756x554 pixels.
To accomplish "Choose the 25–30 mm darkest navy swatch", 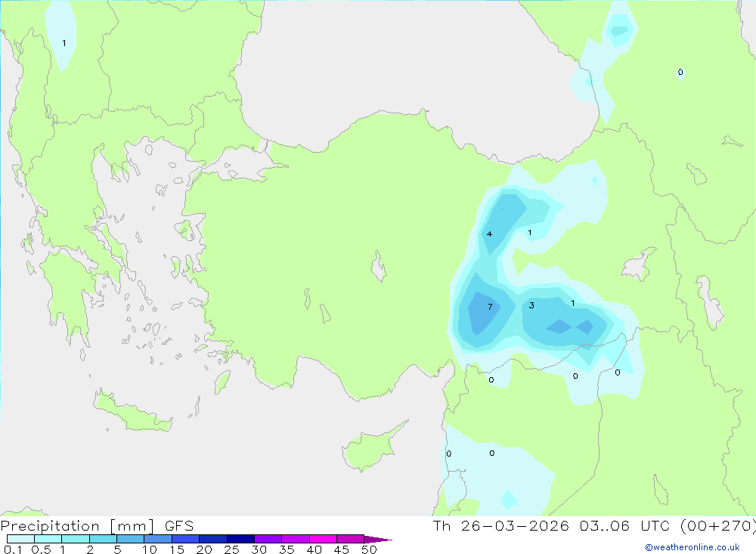I will [x=240, y=539].
